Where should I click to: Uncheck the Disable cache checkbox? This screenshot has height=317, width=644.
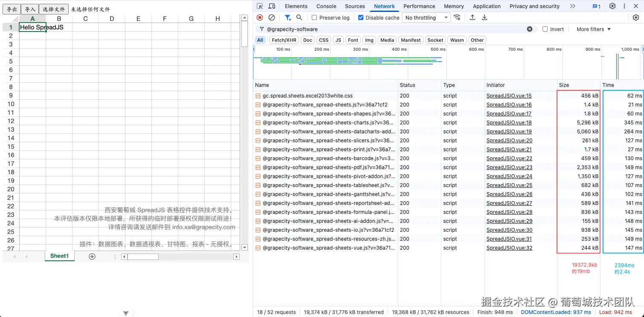[x=361, y=17]
